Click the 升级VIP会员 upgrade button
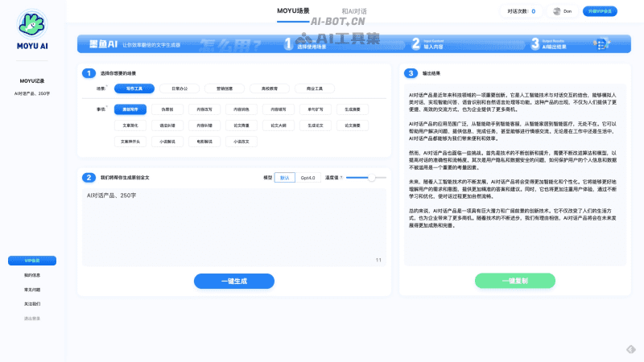This screenshot has width=644, height=362. pos(603,11)
